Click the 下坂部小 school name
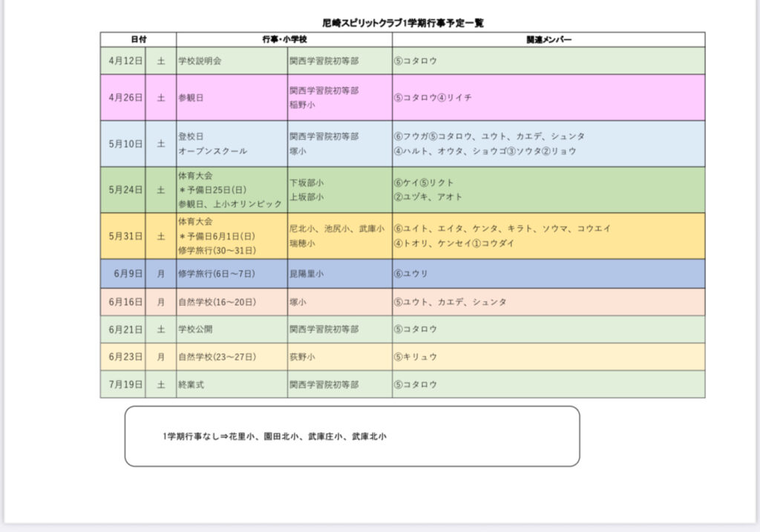 point(307,183)
